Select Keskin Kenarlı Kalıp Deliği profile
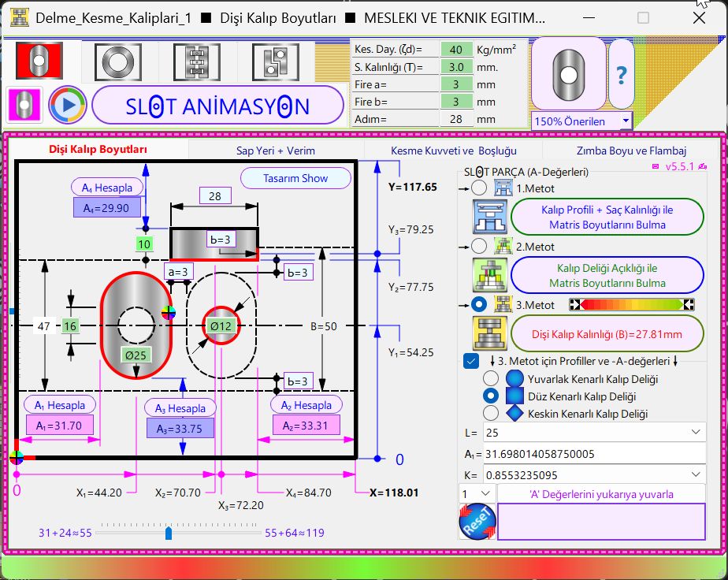 click(x=491, y=413)
